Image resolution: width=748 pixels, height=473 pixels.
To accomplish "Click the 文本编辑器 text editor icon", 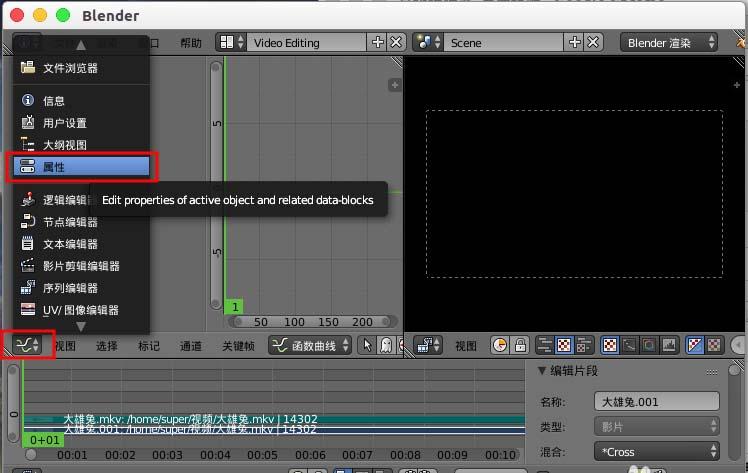I will pos(28,244).
